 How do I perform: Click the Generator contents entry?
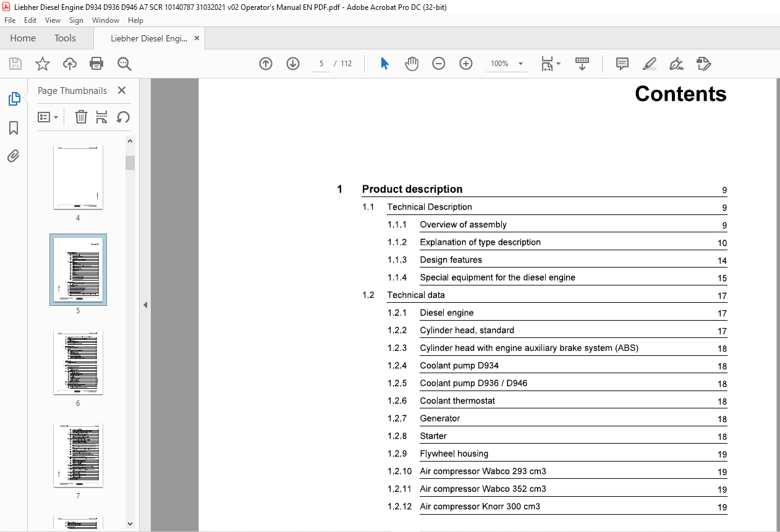tap(440, 418)
